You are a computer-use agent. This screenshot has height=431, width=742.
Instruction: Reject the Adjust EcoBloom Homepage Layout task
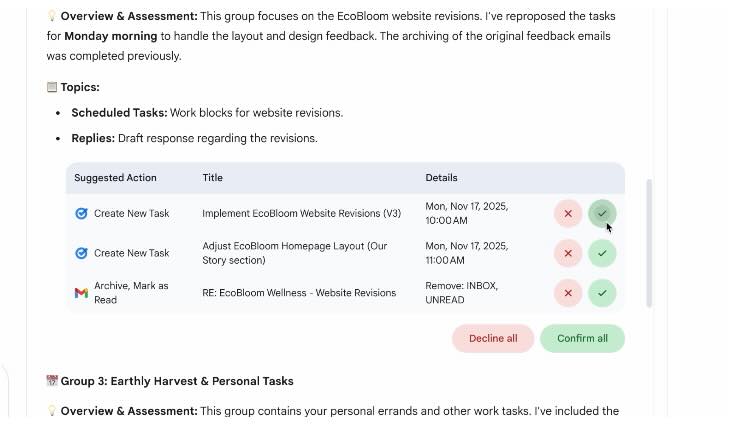coord(568,253)
